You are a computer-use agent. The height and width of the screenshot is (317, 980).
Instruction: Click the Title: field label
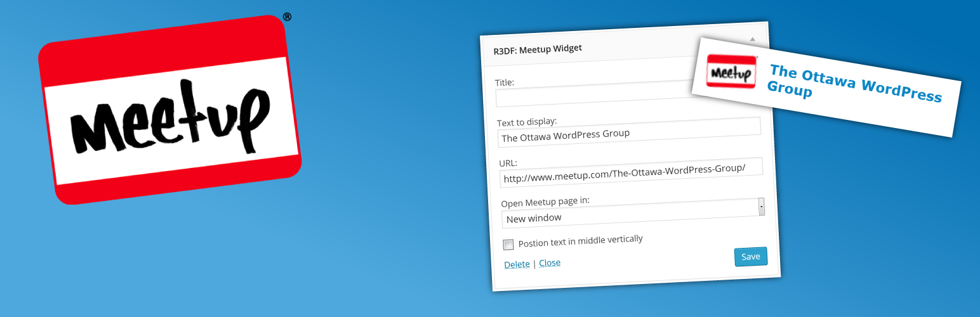pos(505,82)
